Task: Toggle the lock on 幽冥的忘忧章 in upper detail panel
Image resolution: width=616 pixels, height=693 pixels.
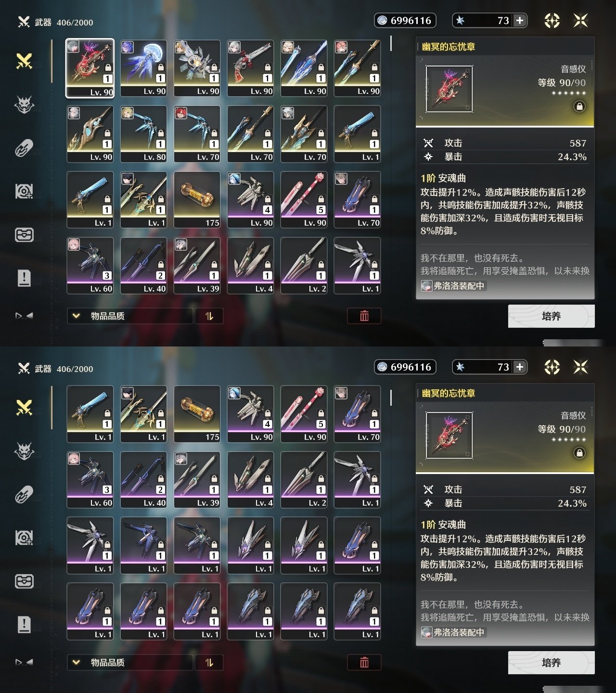Action: tap(579, 106)
